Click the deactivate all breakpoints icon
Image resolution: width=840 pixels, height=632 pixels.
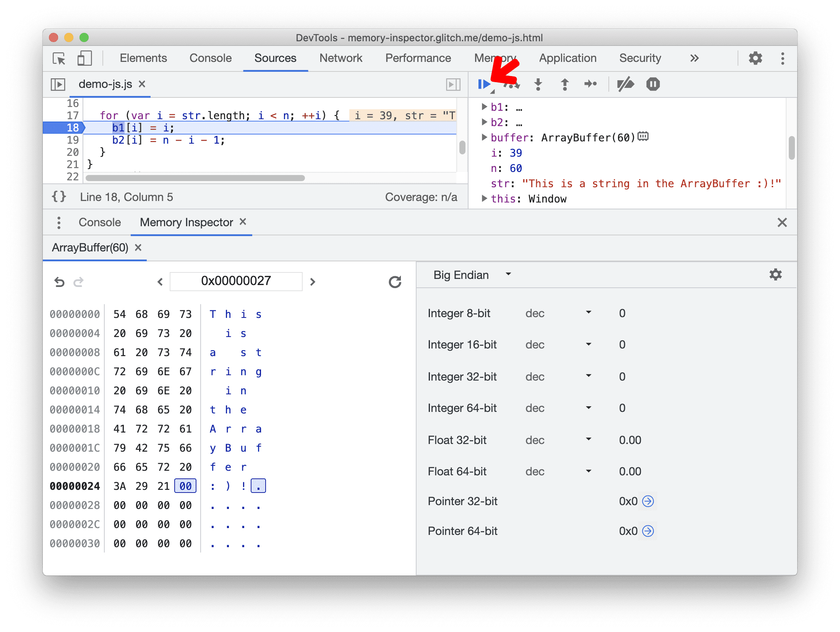coord(625,84)
